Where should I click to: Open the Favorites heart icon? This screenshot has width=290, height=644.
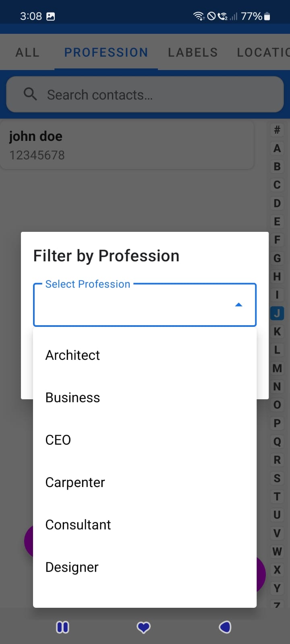click(144, 627)
